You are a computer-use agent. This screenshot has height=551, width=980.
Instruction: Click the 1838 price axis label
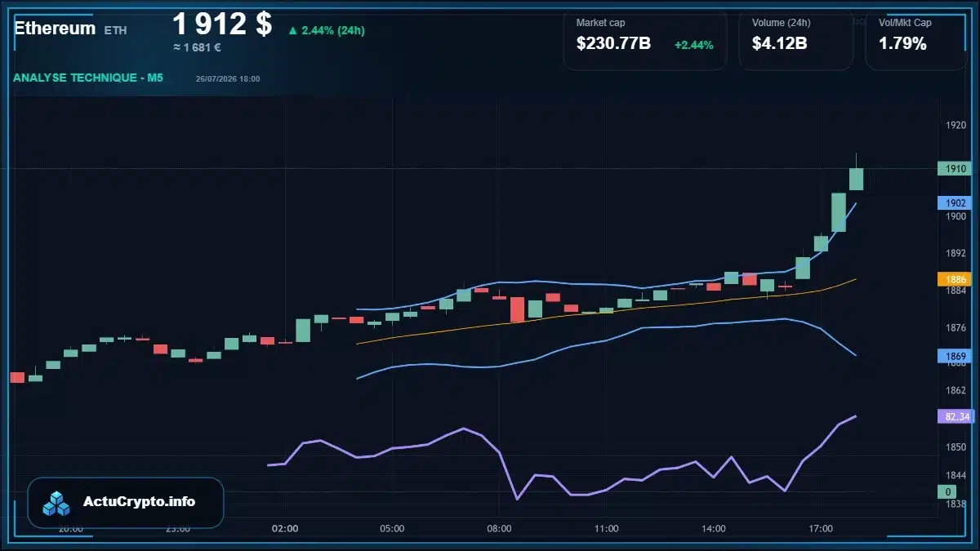click(x=955, y=504)
